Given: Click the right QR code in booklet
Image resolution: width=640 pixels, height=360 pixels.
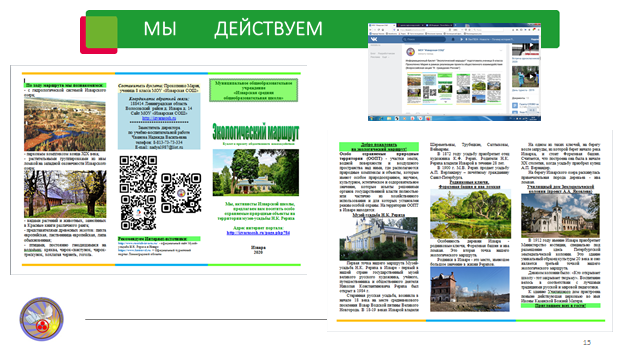Looking at the screenshot, I should tap(181, 193).
